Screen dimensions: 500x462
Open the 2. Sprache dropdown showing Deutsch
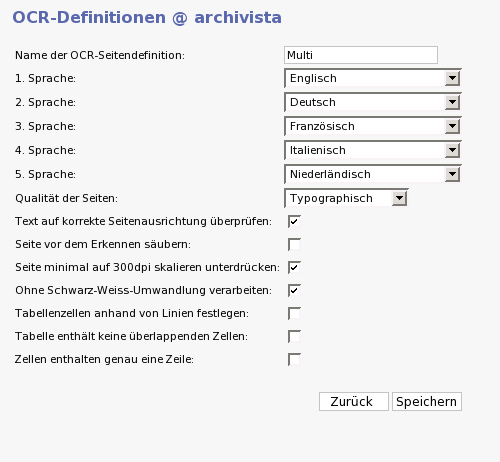click(x=373, y=102)
